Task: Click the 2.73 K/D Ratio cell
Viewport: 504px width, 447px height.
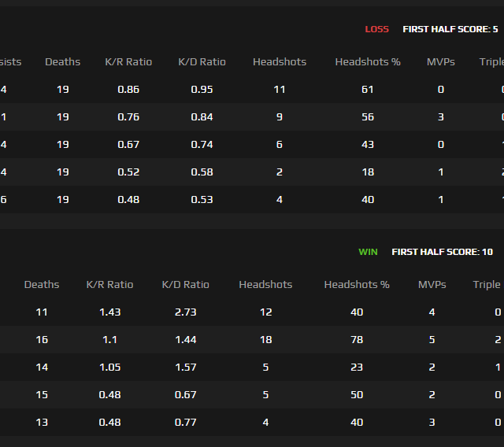Action: pyautogui.click(x=186, y=312)
